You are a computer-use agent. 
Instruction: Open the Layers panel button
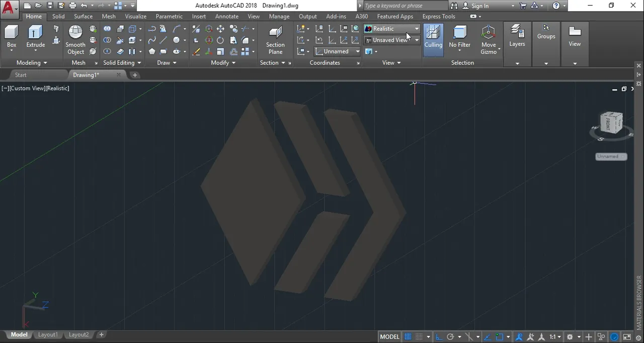coord(517,44)
